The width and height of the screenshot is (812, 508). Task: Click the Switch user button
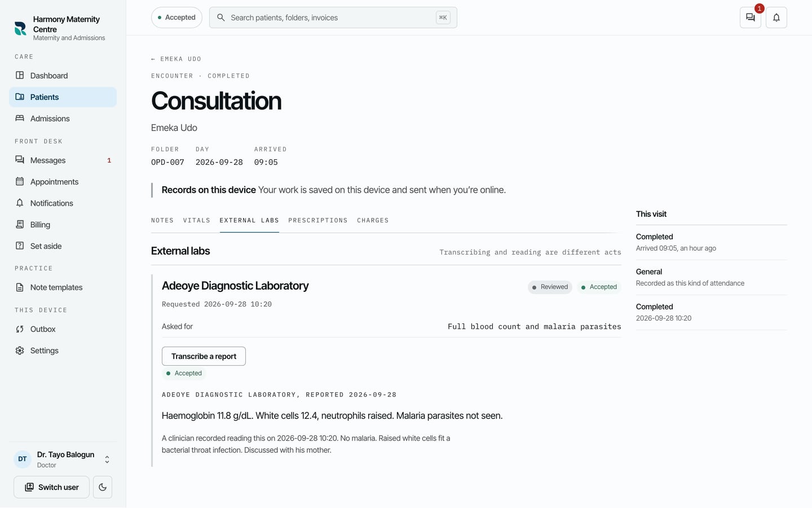pyautogui.click(x=51, y=487)
